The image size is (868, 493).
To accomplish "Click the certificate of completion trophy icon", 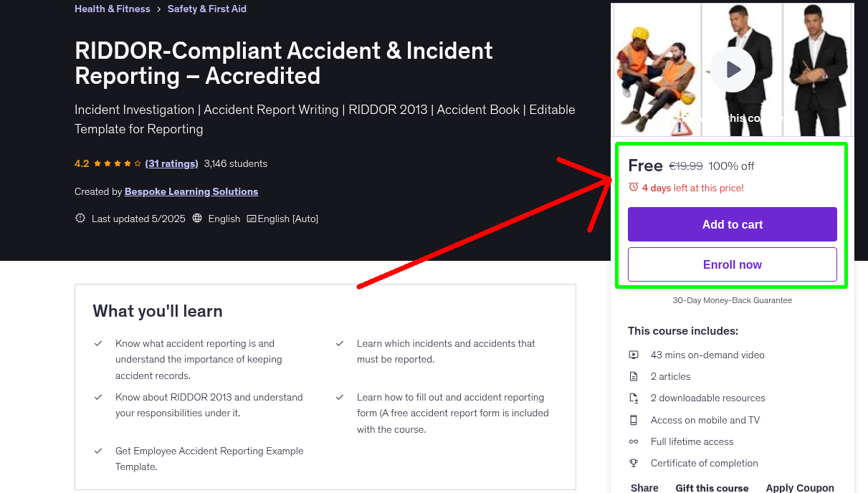I will point(634,463).
